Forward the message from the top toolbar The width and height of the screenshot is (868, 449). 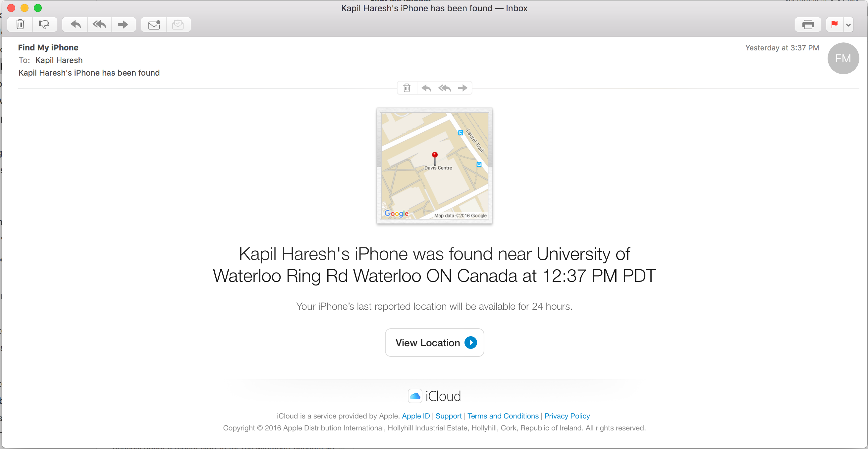[123, 25]
